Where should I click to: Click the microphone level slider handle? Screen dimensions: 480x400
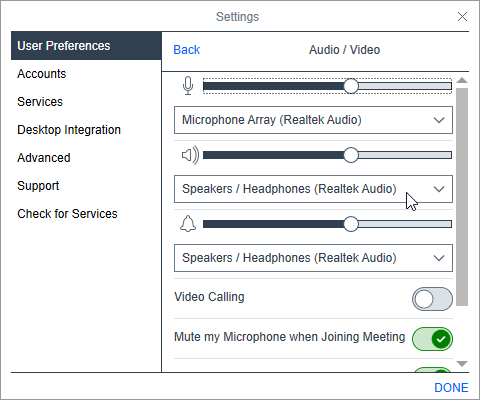(351, 86)
